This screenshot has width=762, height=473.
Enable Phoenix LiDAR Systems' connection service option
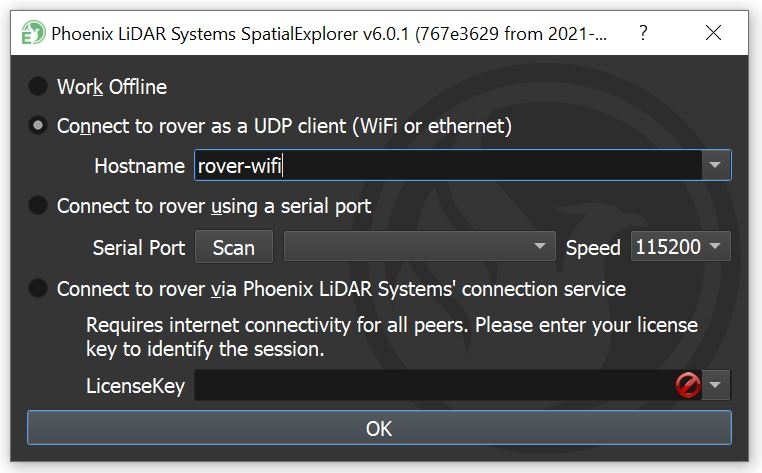(38, 289)
